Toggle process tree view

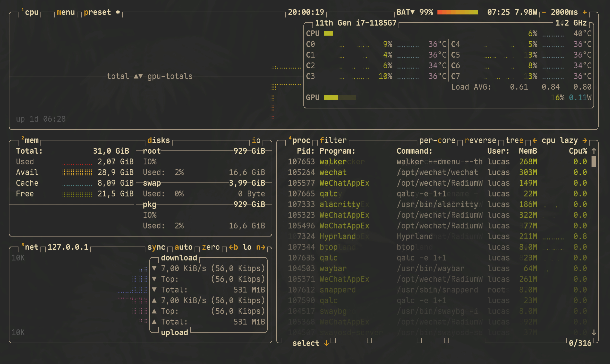point(514,140)
